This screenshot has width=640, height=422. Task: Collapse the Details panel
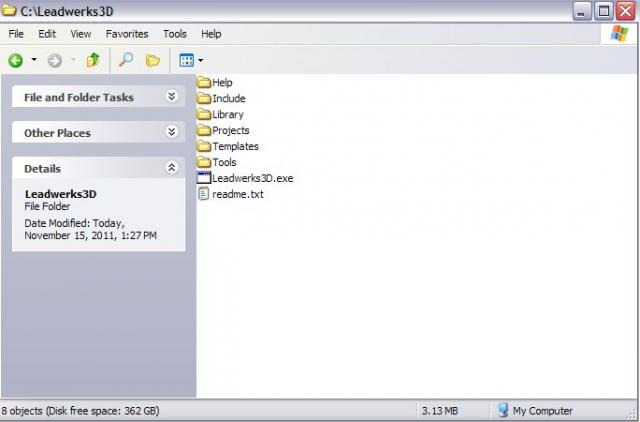171,168
